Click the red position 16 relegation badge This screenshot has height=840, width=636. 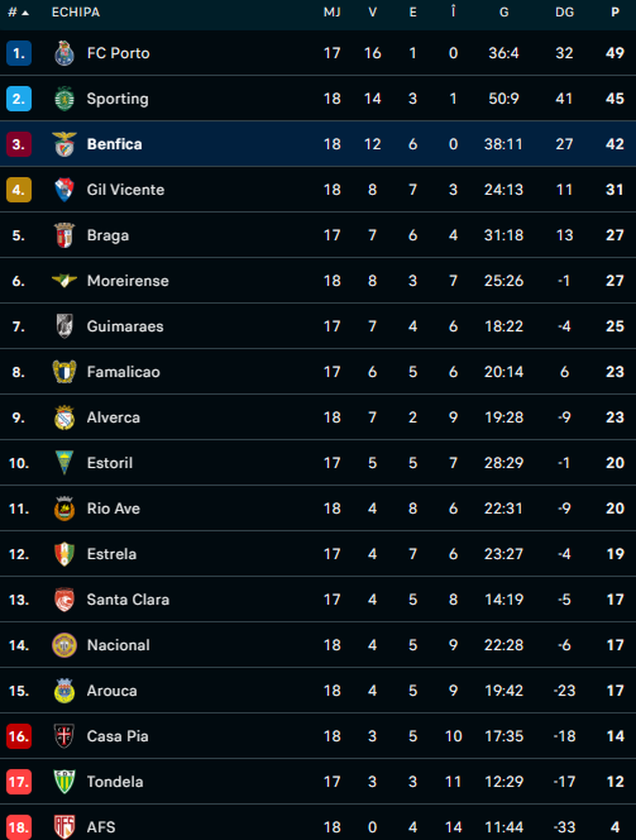tap(18, 736)
